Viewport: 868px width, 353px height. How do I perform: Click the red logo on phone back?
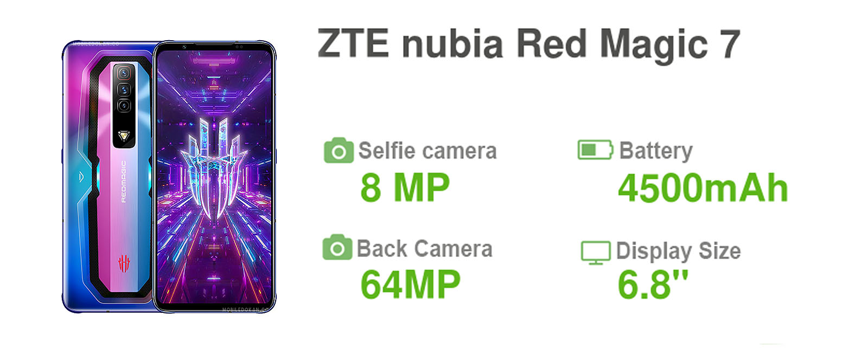coord(124,263)
